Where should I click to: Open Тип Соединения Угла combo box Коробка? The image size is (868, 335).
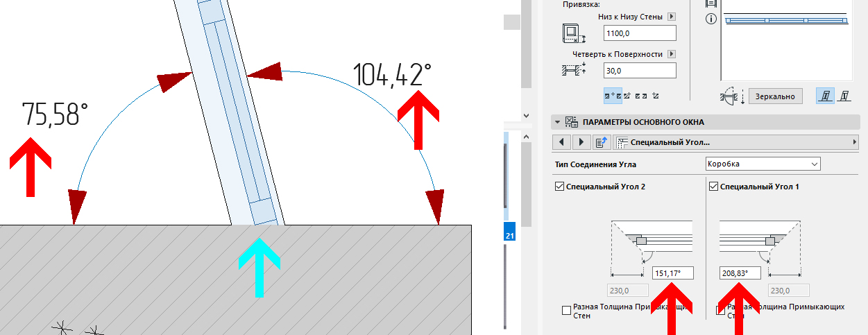pos(762,164)
